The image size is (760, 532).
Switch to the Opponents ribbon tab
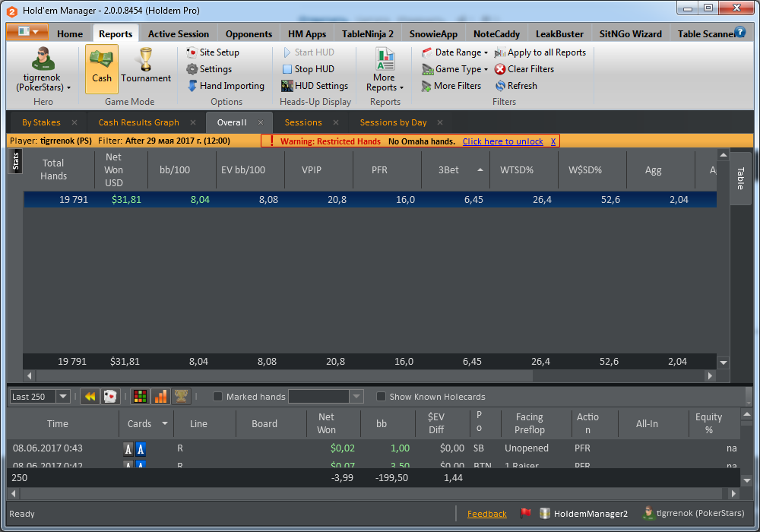click(x=249, y=34)
